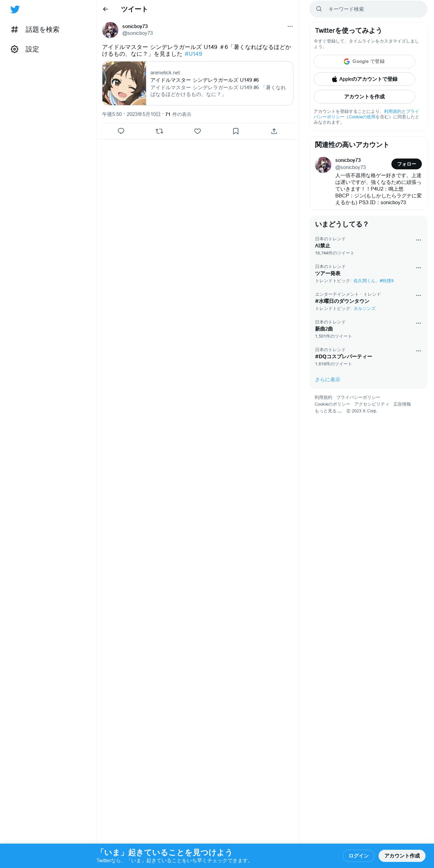Open more options for the AI禁止 trend

(x=418, y=240)
